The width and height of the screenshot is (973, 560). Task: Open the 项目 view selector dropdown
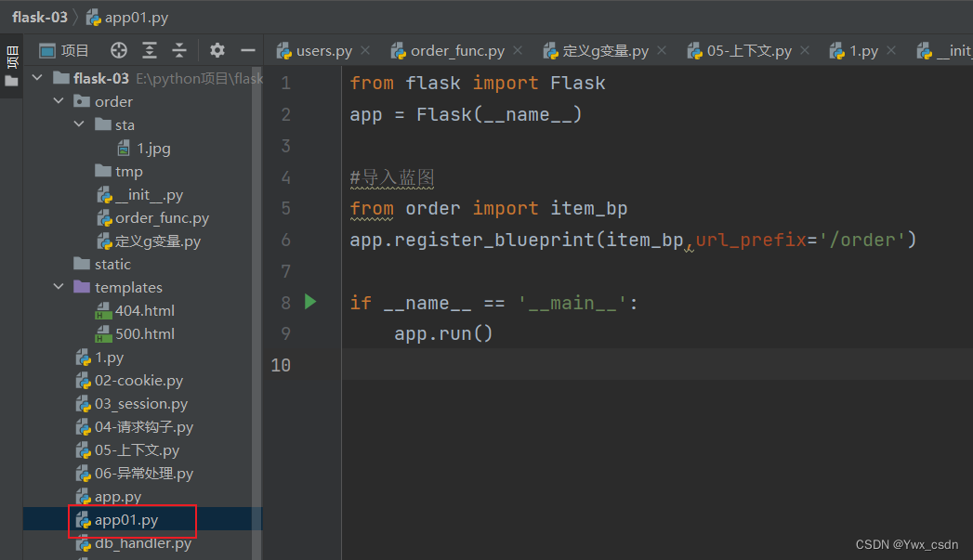click(x=64, y=50)
